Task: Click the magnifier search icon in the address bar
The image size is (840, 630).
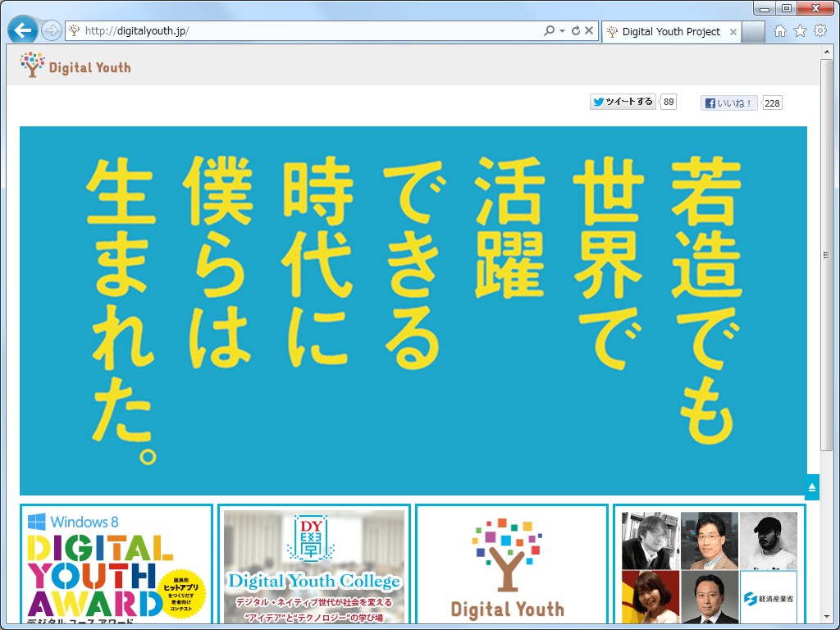Action: [551, 30]
